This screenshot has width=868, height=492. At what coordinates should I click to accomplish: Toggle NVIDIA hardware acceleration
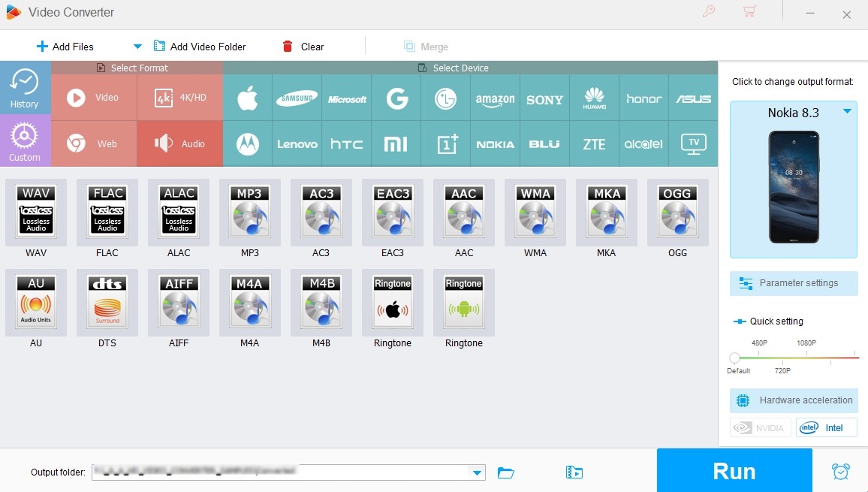(760, 428)
